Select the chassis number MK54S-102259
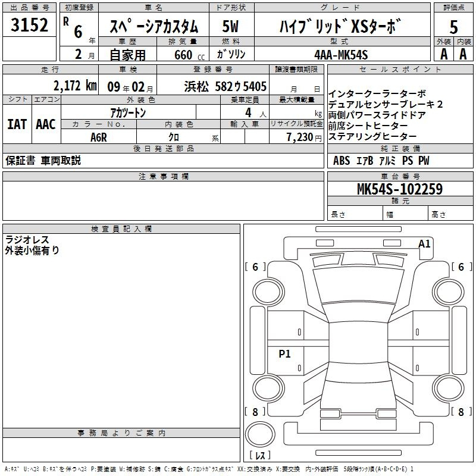The height and width of the screenshot is (476, 476). click(400, 189)
